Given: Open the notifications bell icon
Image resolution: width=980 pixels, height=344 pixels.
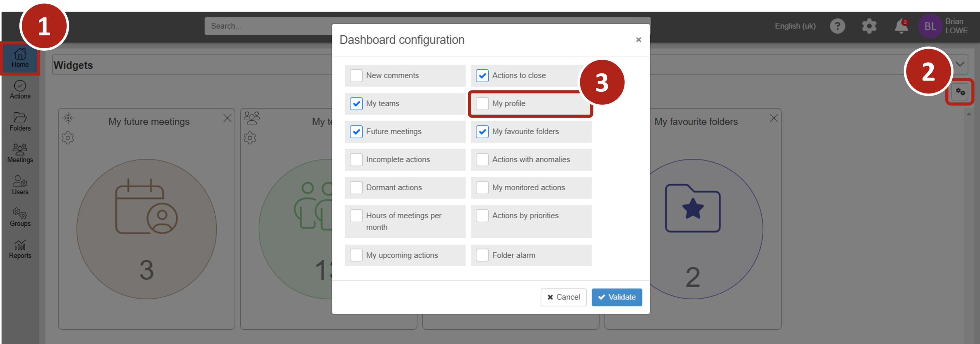Looking at the screenshot, I should 901,26.
